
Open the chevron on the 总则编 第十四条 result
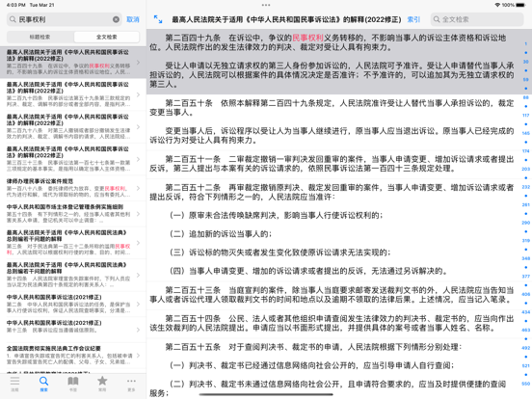click(138, 276)
